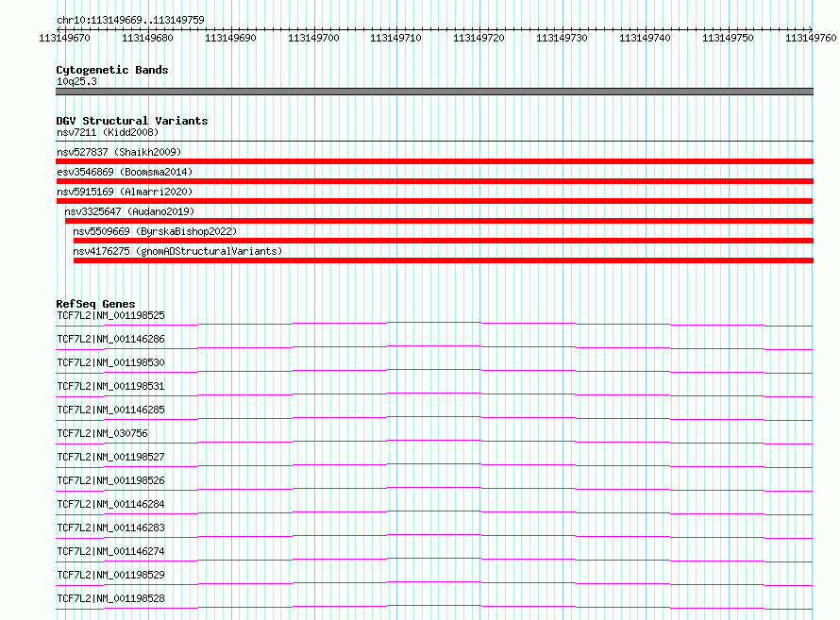The image size is (840, 620).
Task: Click ruler position 113149690
Action: (231, 38)
